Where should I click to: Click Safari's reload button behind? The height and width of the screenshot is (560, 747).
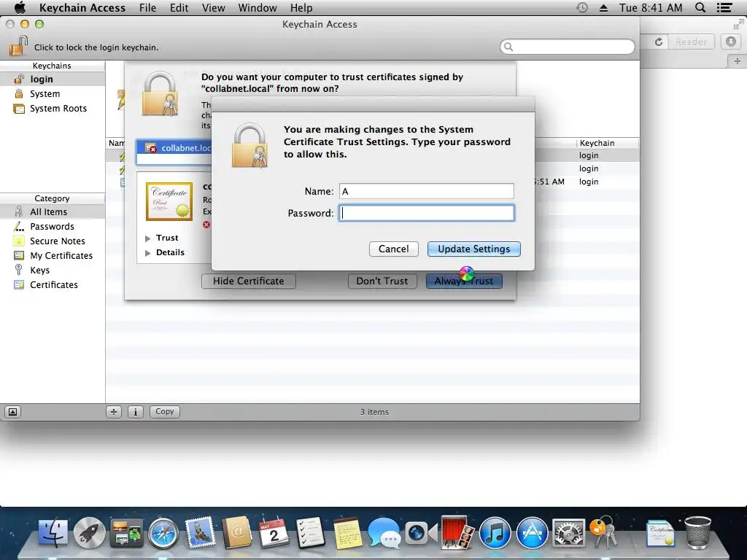click(659, 42)
